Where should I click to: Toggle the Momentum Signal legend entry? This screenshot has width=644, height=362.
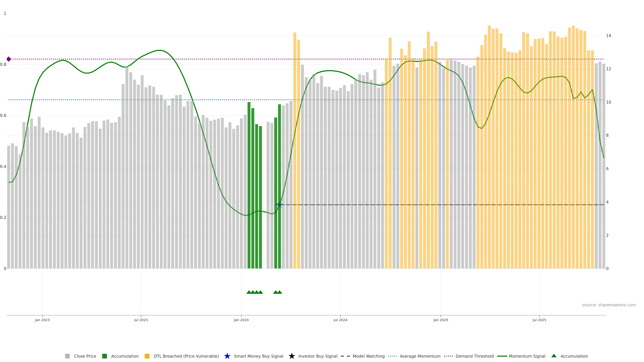click(x=527, y=356)
